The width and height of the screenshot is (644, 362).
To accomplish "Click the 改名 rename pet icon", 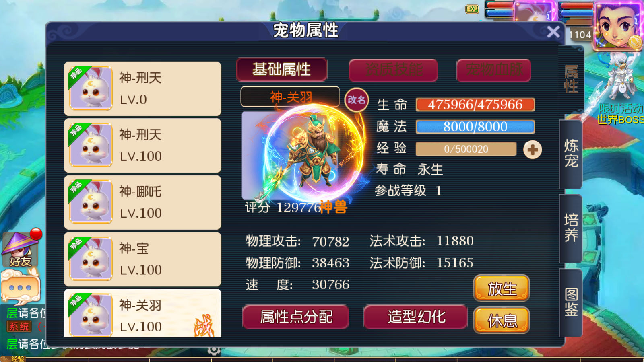I will pyautogui.click(x=356, y=99).
